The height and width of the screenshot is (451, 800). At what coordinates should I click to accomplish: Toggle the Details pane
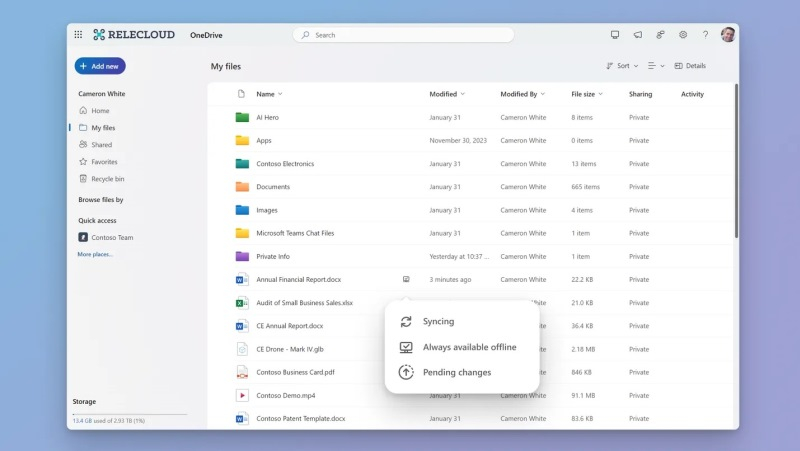[x=690, y=66]
